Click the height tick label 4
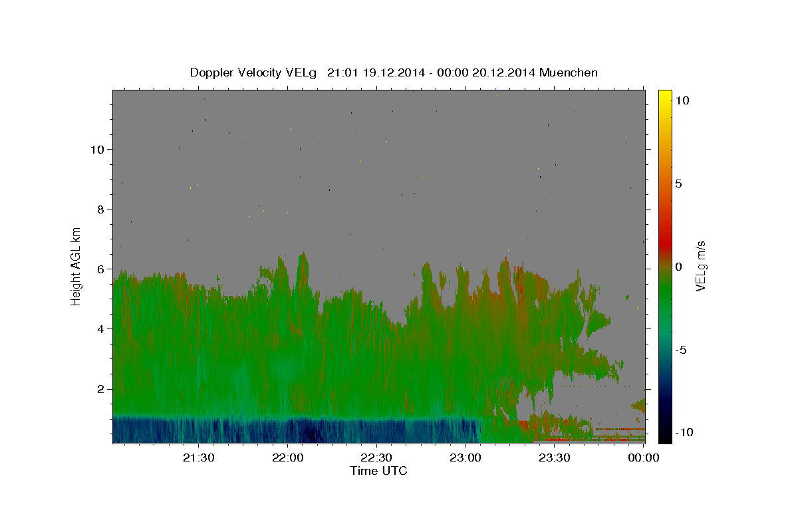Image resolution: width=798 pixels, height=532 pixels. point(101,329)
